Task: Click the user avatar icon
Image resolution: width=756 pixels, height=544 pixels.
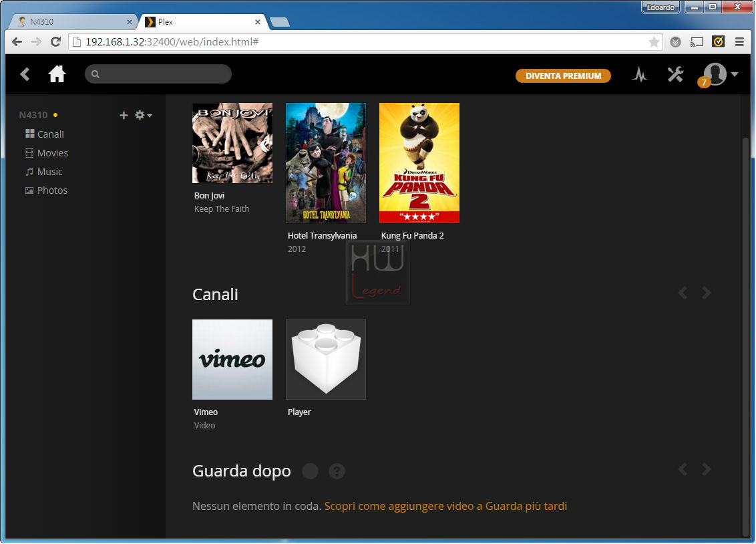Action: click(x=715, y=74)
